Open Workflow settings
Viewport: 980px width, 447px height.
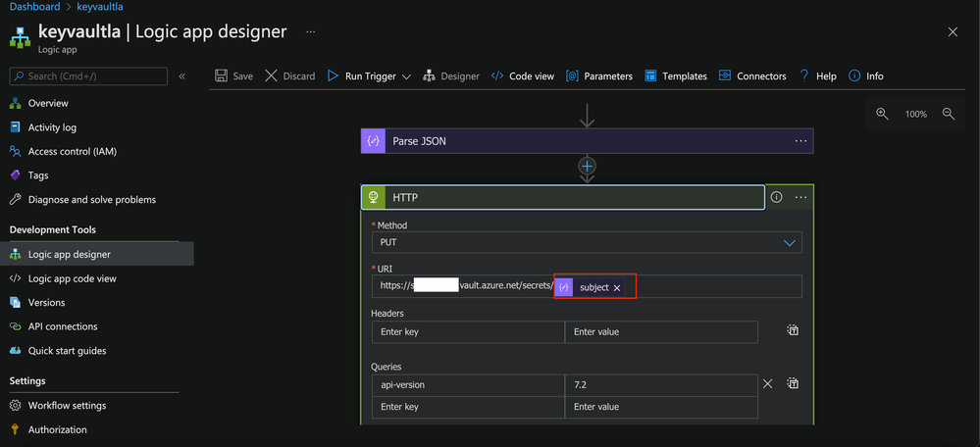[x=67, y=405]
